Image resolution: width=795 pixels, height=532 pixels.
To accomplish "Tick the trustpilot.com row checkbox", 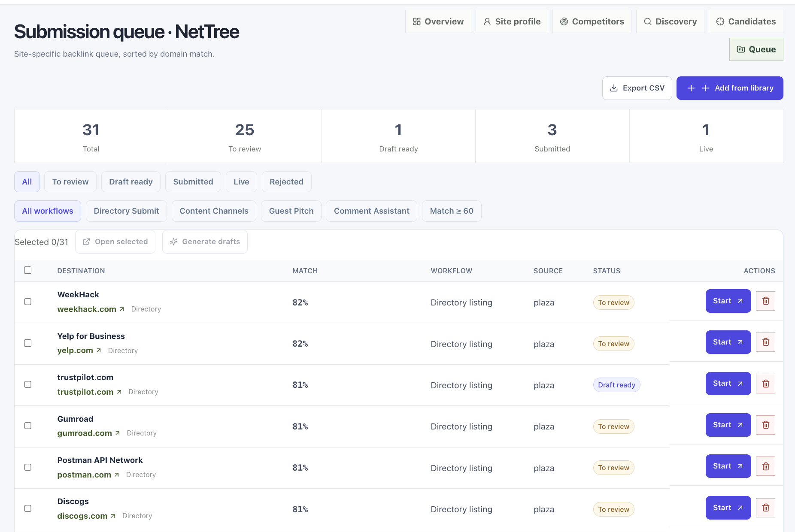I will click(x=28, y=384).
